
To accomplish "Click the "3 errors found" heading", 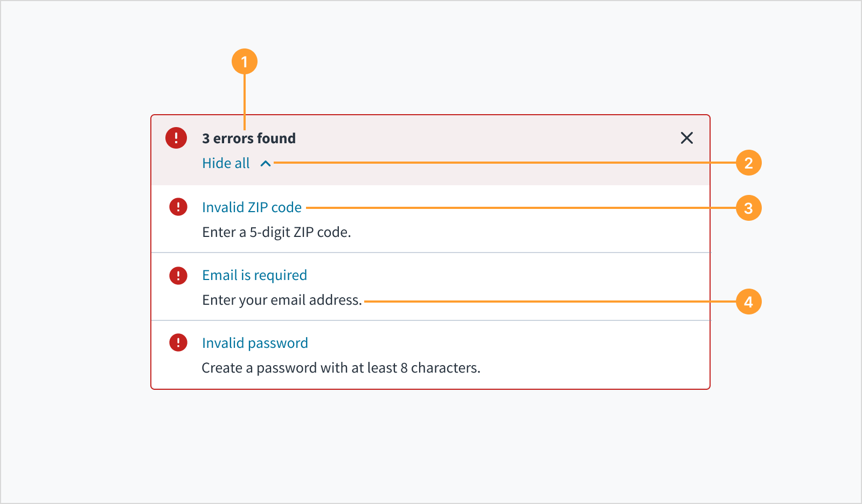I will [x=249, y=138].
